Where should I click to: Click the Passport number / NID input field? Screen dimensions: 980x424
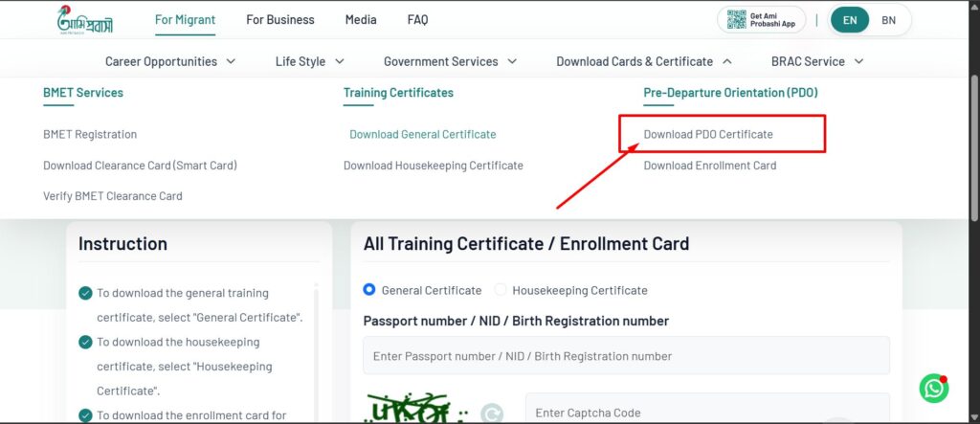(626, 356)
